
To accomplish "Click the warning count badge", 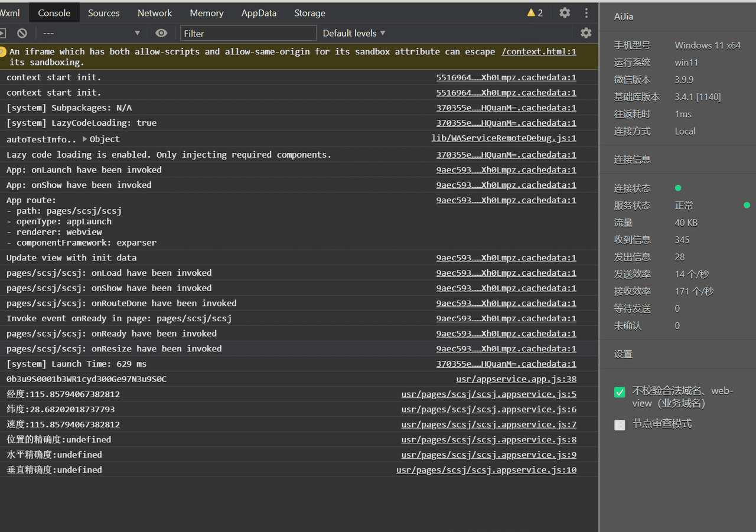I will pos(535,13).
